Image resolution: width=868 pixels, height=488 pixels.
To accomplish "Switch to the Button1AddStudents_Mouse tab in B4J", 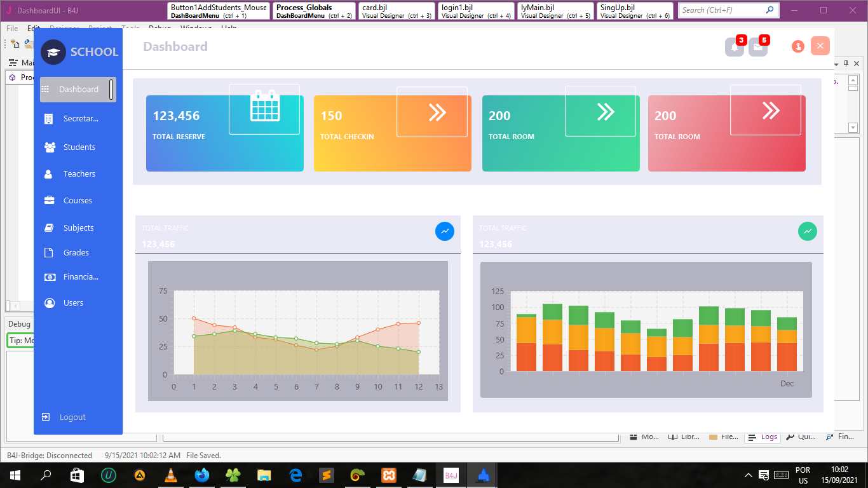I will [219, 11].
